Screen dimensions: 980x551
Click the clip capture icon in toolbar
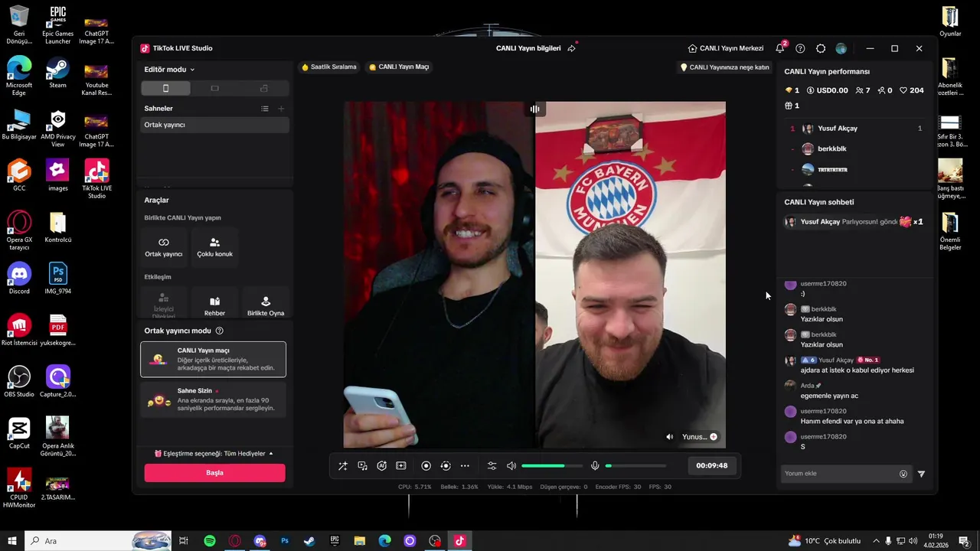400,466
